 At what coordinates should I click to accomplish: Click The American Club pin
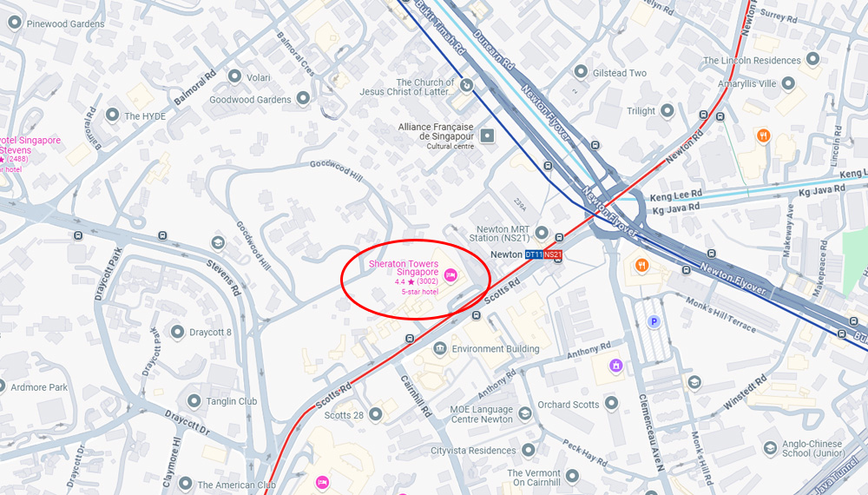pos(186,484)
